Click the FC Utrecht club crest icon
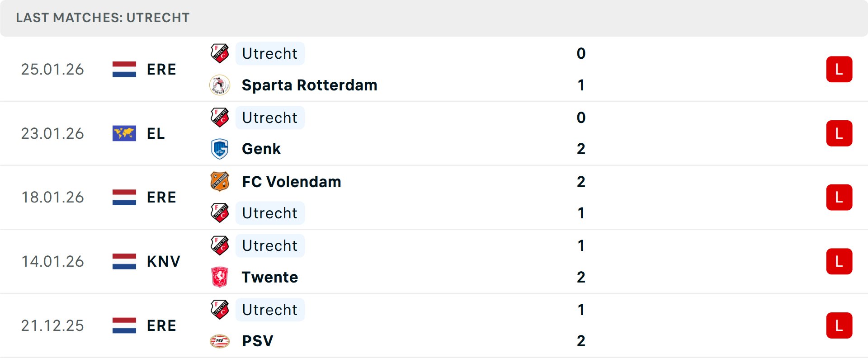Screen dimensions: 868x358 (220, 53)
